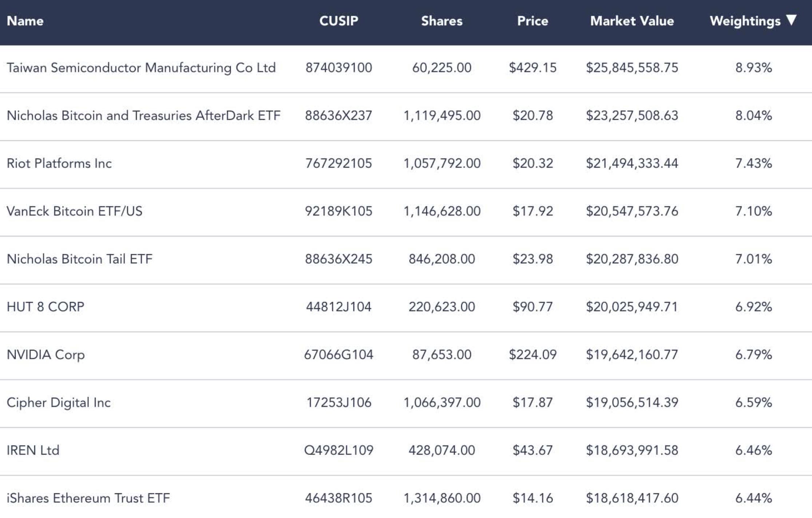The height and width of the screenshot is (518, 812).
Task: Click CUSIP 88636X237
Action: (338, 115)
